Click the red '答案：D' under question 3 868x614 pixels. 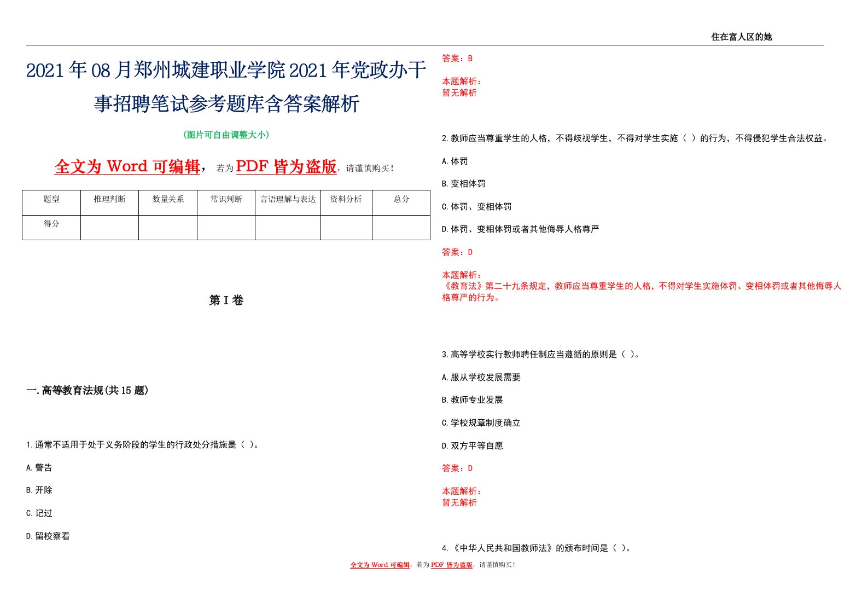click(457, 468)
